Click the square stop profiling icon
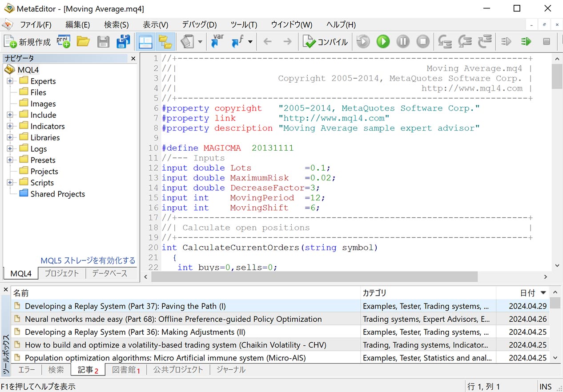563x392 pixels. pos(547,42)
